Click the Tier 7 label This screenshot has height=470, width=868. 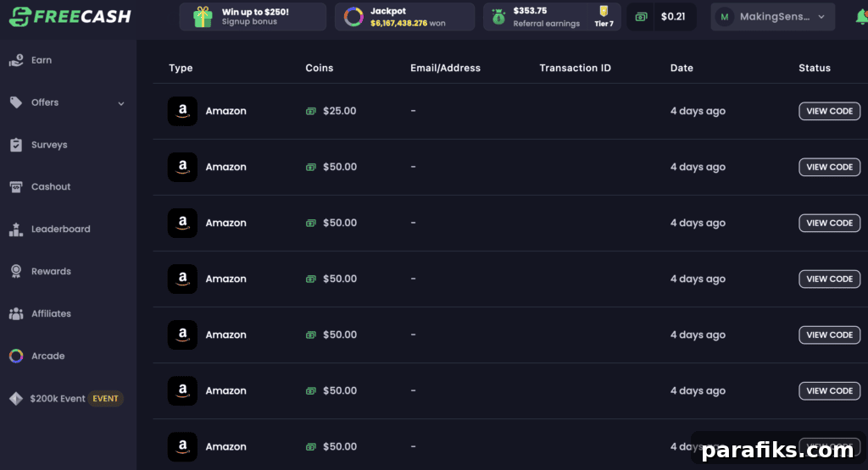point(604,24)
